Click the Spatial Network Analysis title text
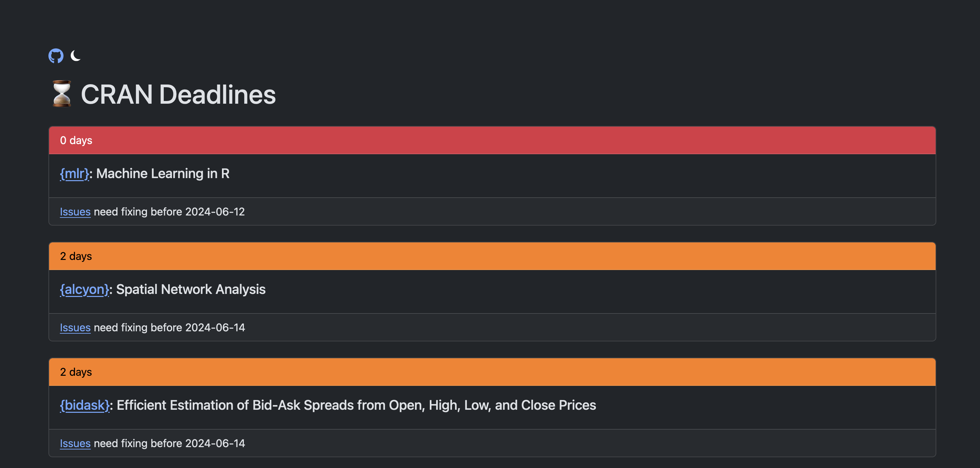 point(191,290)
